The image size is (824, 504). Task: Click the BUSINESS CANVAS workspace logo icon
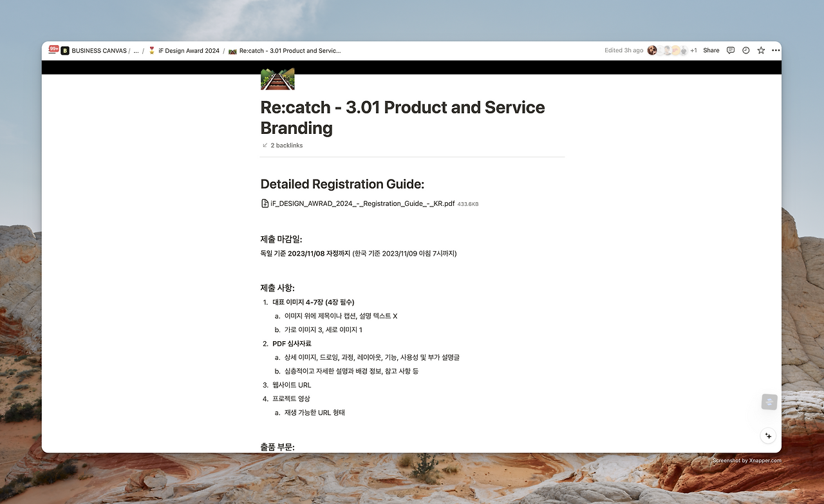pyautogui.click(x=65, y=50)
